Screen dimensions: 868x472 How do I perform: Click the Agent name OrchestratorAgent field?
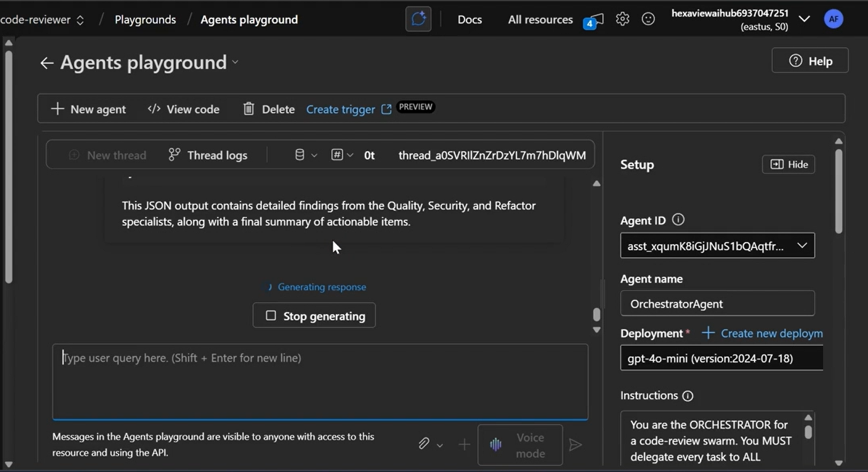[717, 304]
